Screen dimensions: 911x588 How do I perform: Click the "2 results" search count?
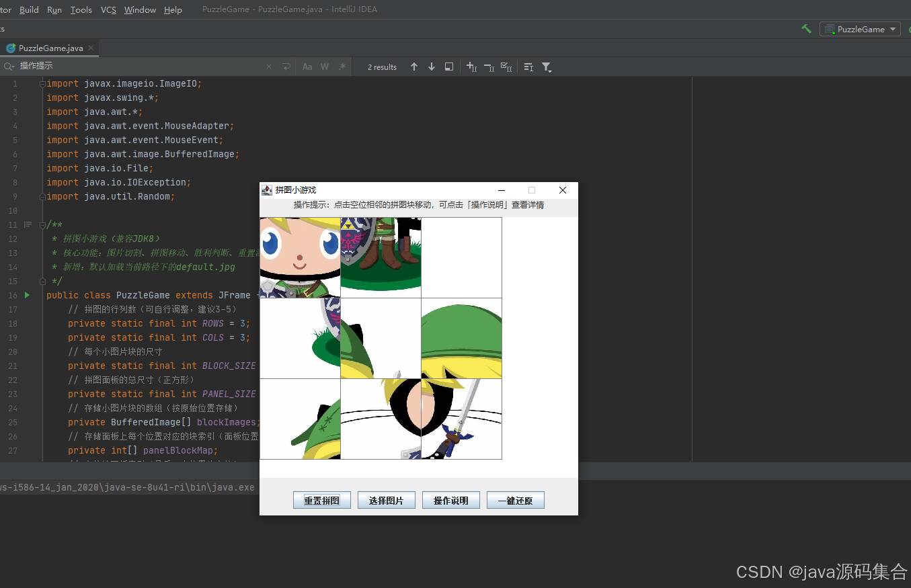(x=383, y=67)
